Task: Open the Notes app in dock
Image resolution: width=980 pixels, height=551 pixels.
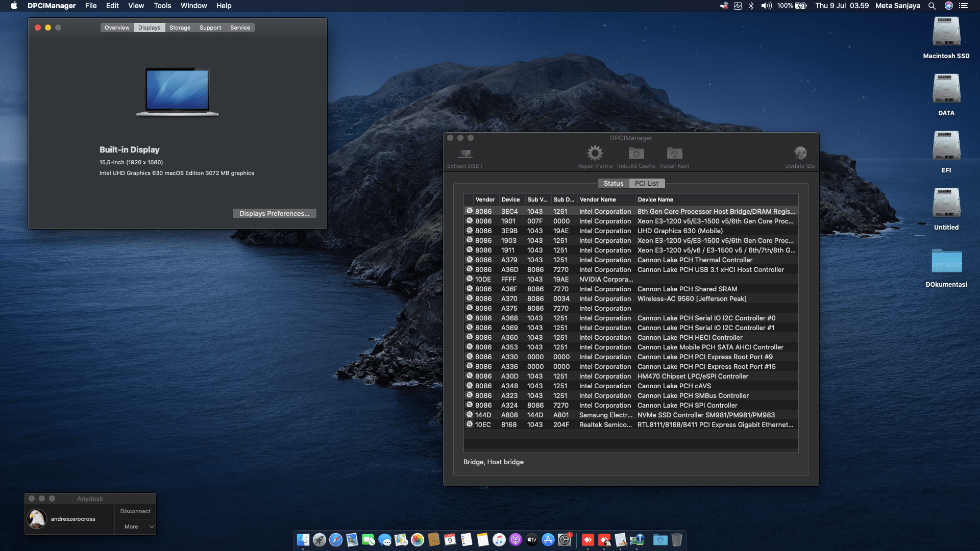Action: 483,540
